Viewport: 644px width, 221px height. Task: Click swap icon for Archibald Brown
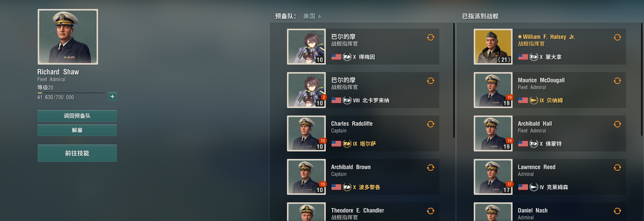click(430, 168)
